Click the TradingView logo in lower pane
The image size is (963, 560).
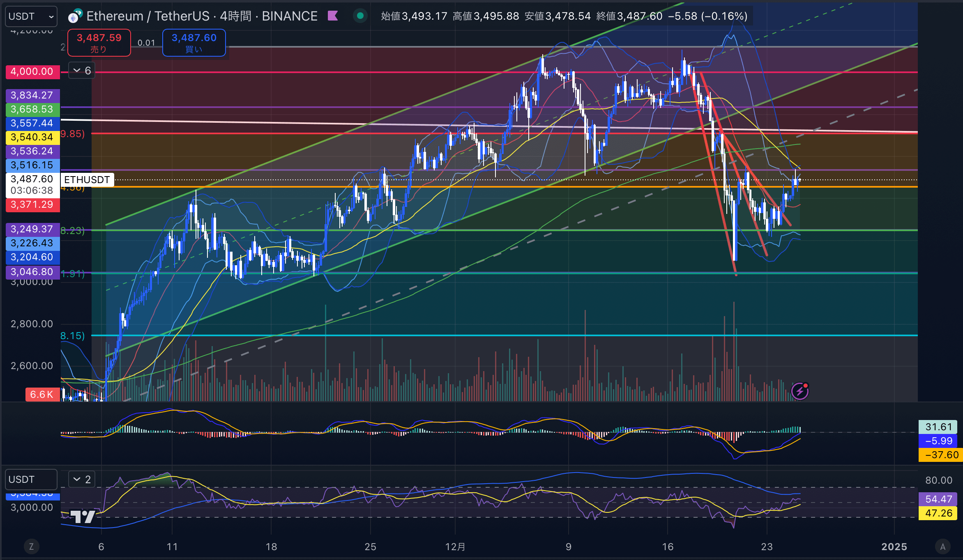tap(83, 516)
